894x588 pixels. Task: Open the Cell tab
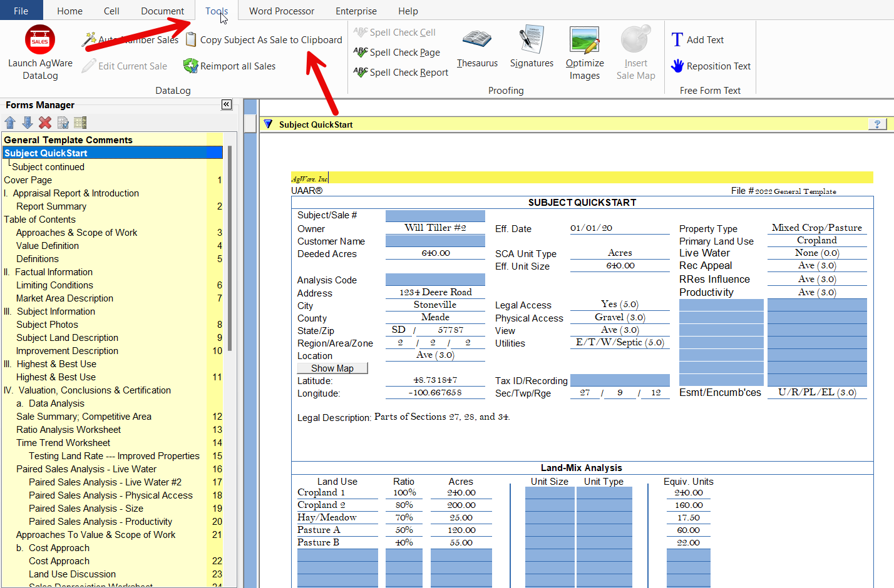pyautogui.click(x=111, y=11)
